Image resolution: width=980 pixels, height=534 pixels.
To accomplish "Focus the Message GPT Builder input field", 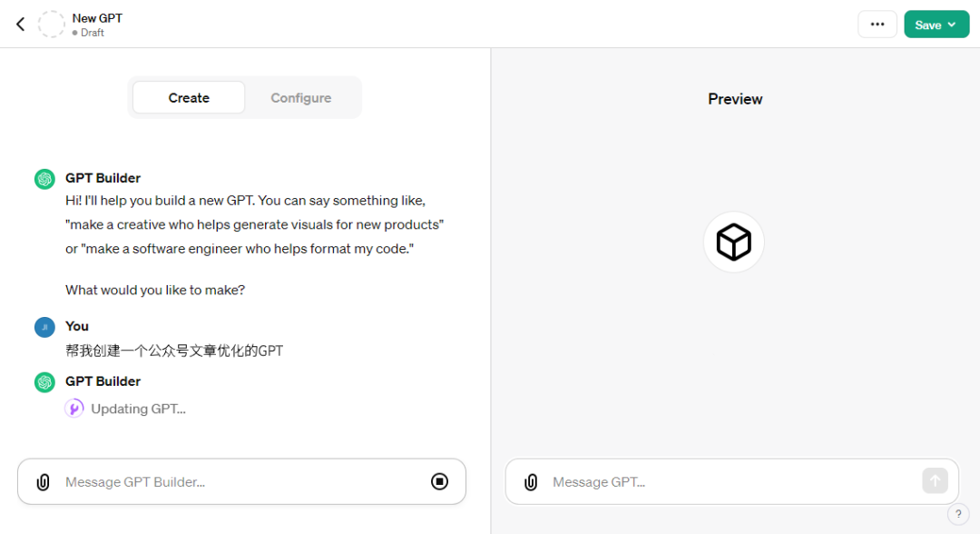I will click(x=236, y=482).
